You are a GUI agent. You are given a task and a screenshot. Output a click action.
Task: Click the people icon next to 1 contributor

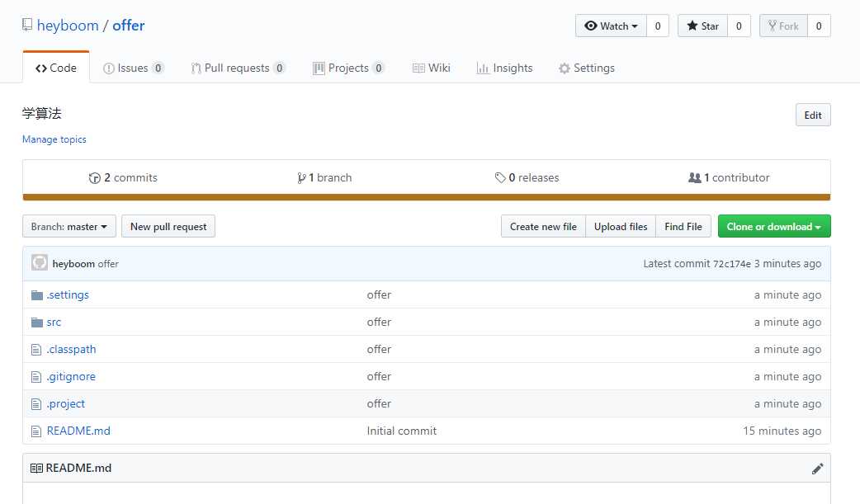pyautogui.click(x=694, y=177)
